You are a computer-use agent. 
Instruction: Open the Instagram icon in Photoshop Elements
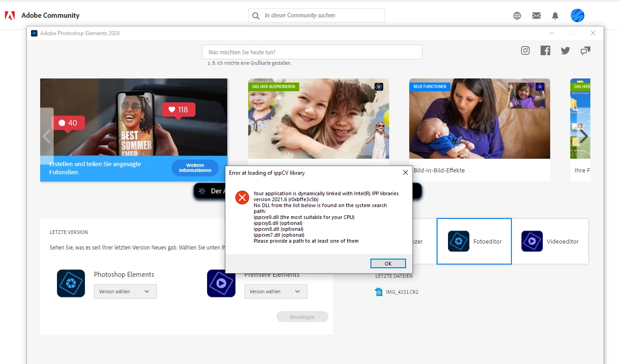pyautogui.click(x=526, y=51)
